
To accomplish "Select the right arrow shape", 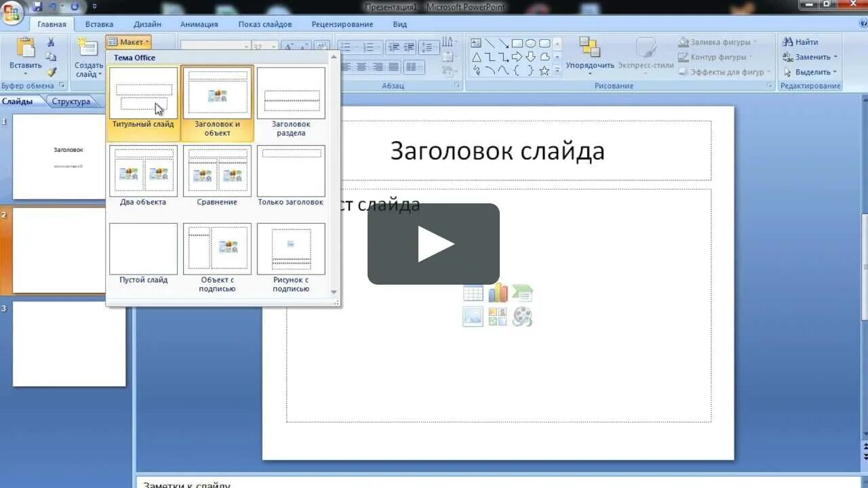I will [517, 57].
